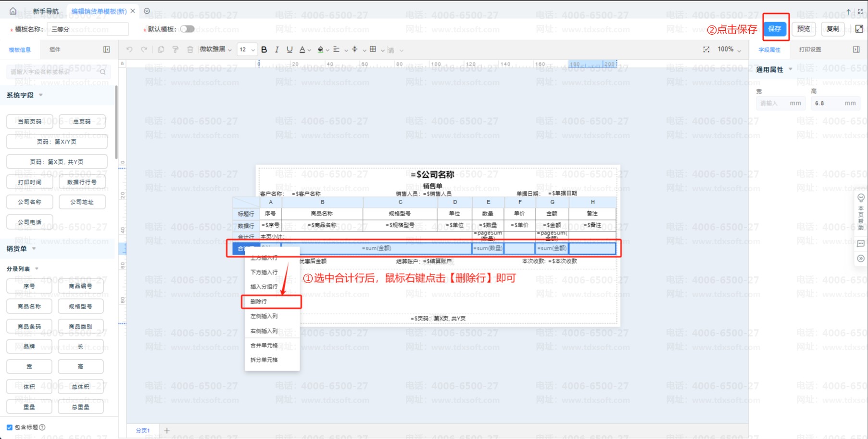
Task: Click the Underline formatting icon
Action: point(289,50)
